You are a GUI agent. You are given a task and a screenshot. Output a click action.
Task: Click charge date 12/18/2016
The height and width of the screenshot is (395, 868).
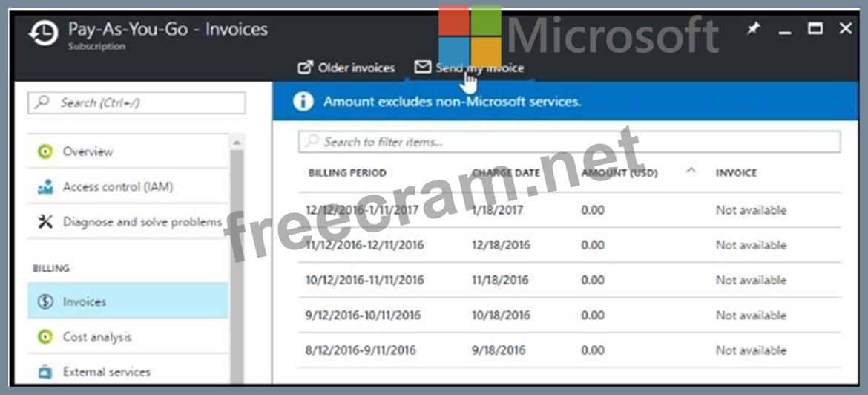click(501, 245)
